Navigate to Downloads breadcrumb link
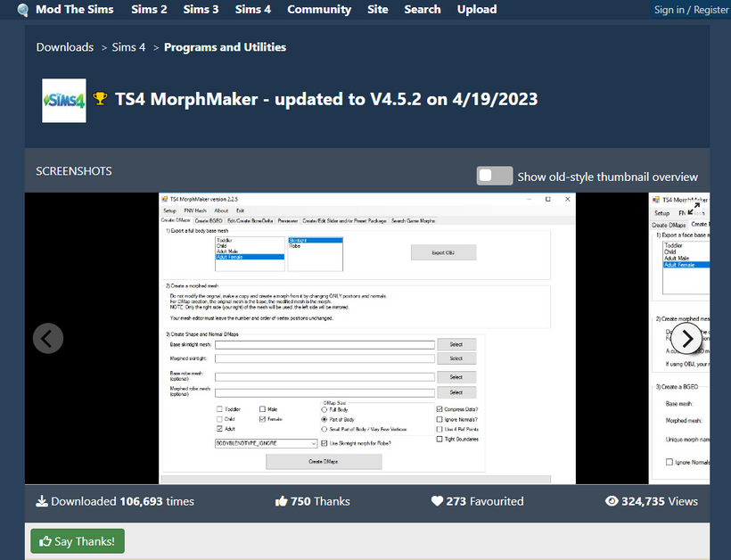Viewport: 731px width, 560px height. click(x=65, y=47)
